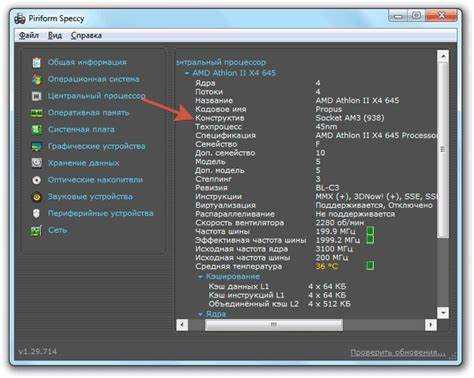Select the Socket AM3 (938) value

coord(350,118)
